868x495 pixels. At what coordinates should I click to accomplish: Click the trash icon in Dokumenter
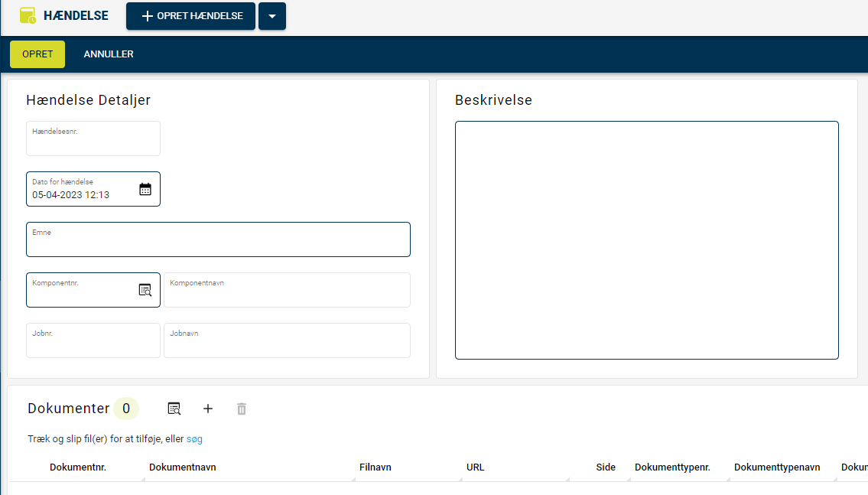click(242, 409)
